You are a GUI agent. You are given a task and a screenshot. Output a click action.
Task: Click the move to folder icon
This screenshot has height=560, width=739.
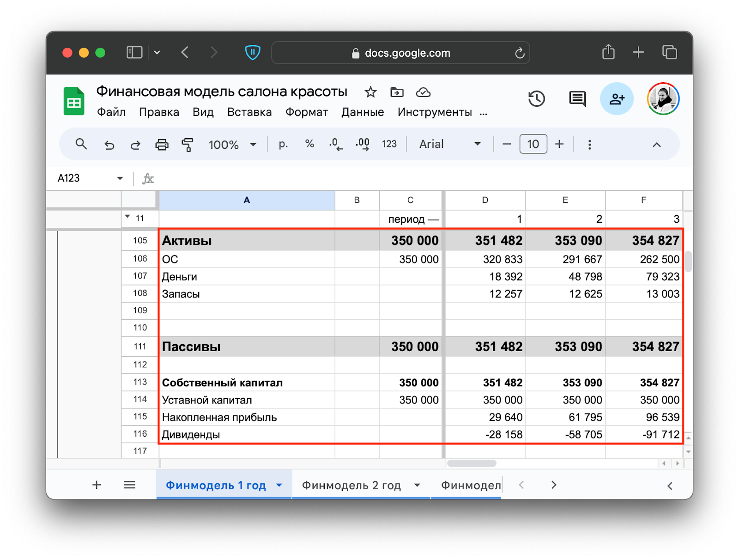pos(397,92)
